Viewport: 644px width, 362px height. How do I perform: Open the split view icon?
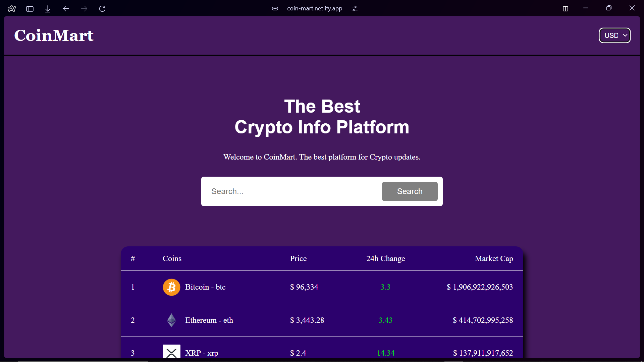(566, 9)
